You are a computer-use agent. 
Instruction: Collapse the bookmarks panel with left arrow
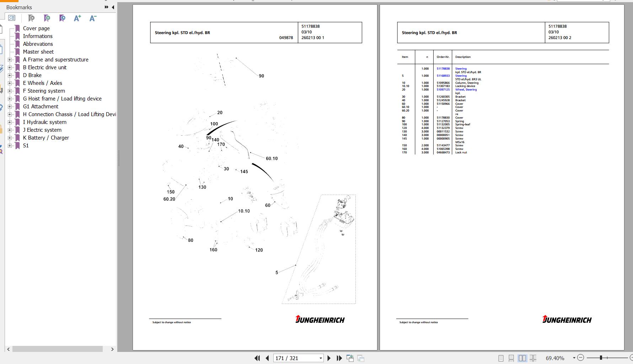point(113,7)
